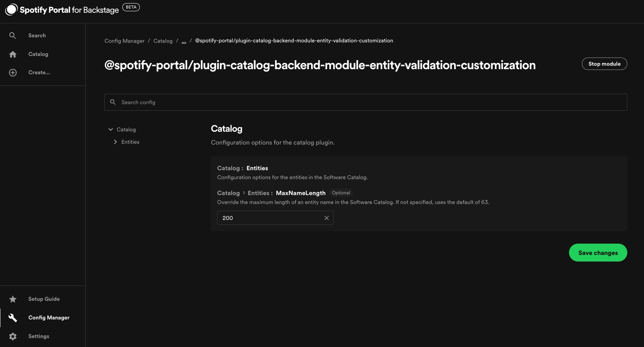Open the Settings sidebar item
The height and width of the screenshot is (347, 644).
point(43,336)
